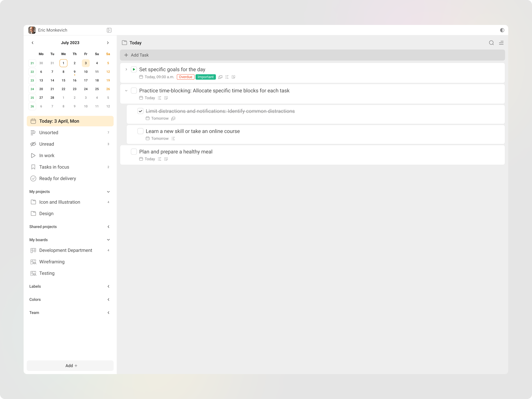Click the notes icon under Plan and prepare meal

166,159
